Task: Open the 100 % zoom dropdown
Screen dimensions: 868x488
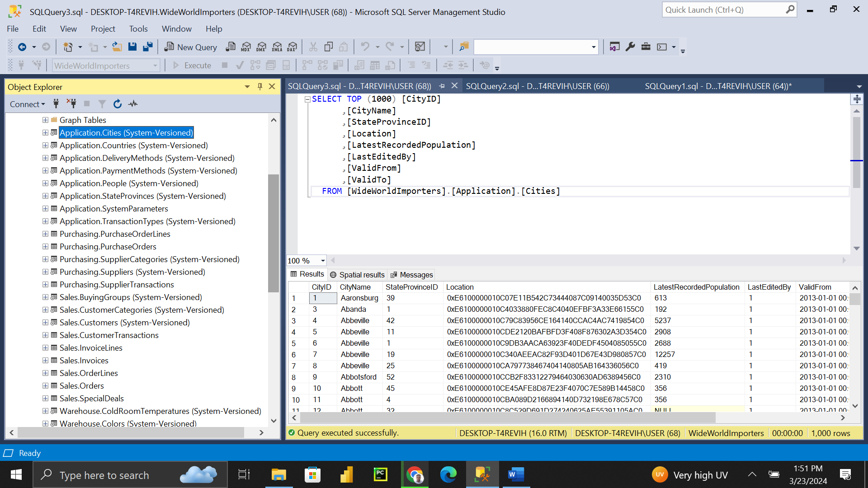Action: click(x=323, y=261)
